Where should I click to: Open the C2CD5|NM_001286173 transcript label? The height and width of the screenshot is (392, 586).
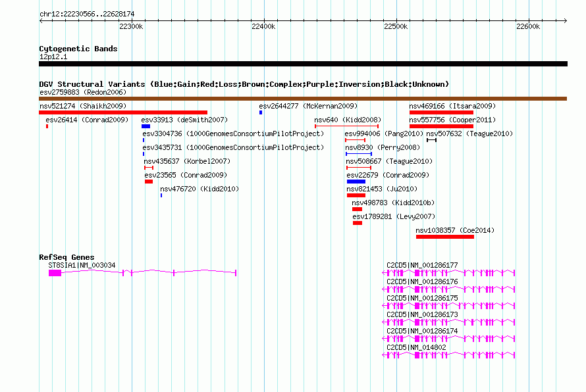coord(422,315)
